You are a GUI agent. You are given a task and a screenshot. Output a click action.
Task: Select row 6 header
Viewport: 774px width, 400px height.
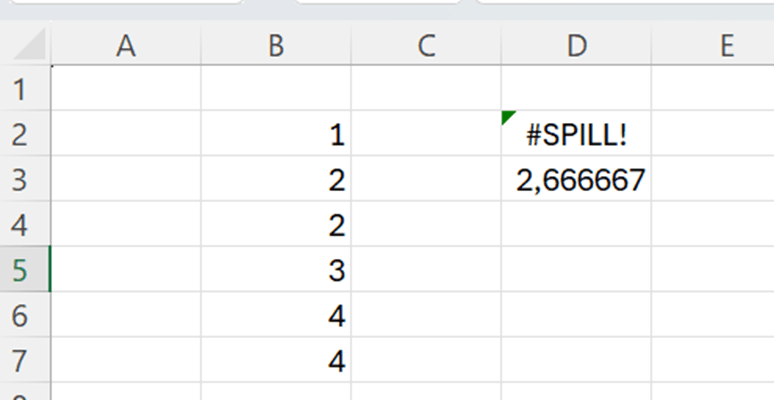point(24,316)
